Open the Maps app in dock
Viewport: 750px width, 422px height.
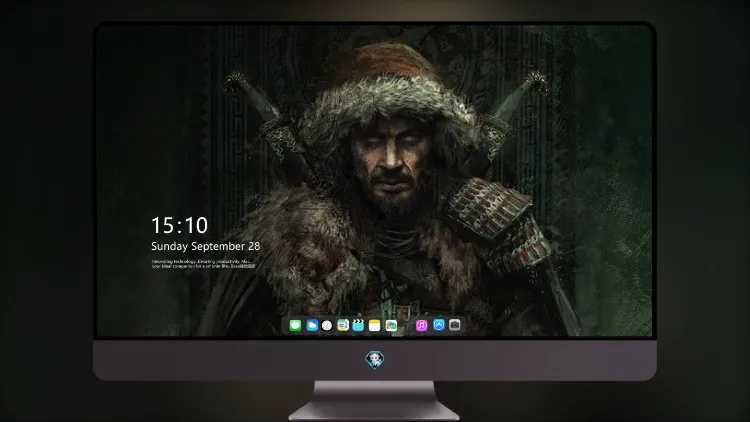[x=343, y=325]
